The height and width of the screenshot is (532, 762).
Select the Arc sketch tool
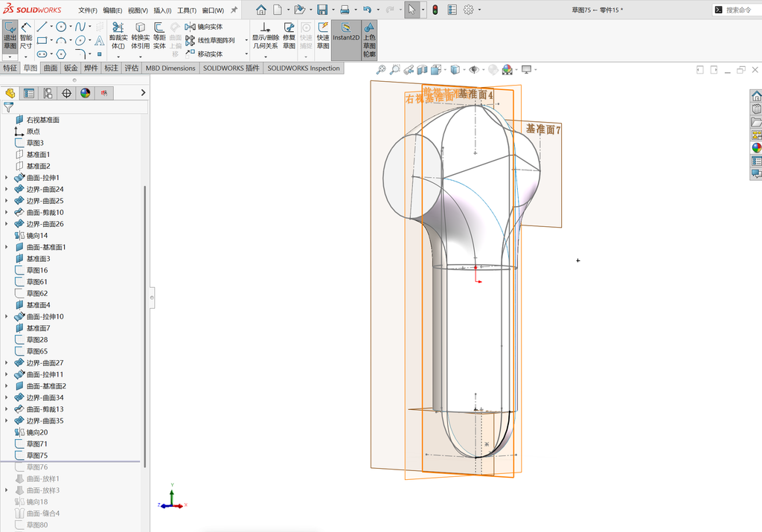61,40
